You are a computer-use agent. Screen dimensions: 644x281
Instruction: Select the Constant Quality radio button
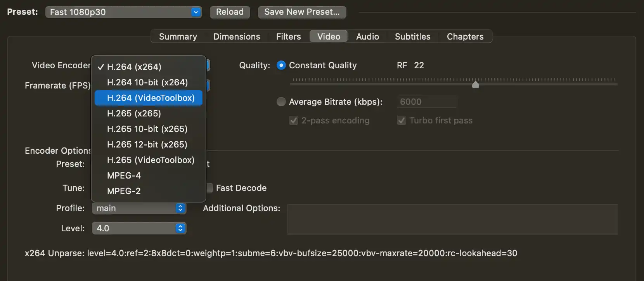pos(281,65)
